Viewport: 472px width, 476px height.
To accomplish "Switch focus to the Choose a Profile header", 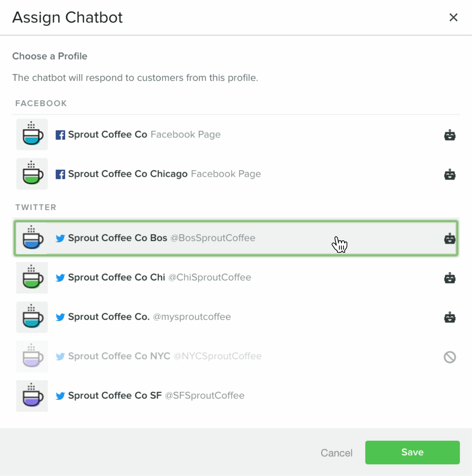I will click(x=50, y=56).
